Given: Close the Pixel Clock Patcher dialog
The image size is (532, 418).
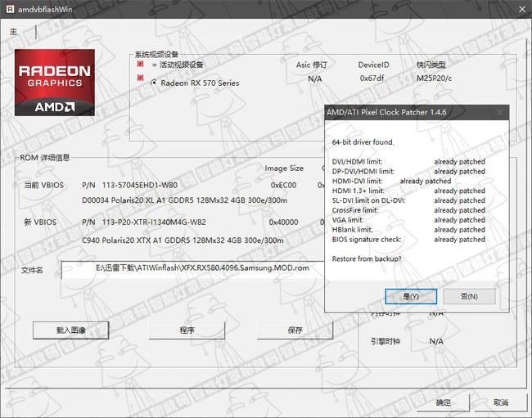Looking at the screenshot, I should coord(500,113).
